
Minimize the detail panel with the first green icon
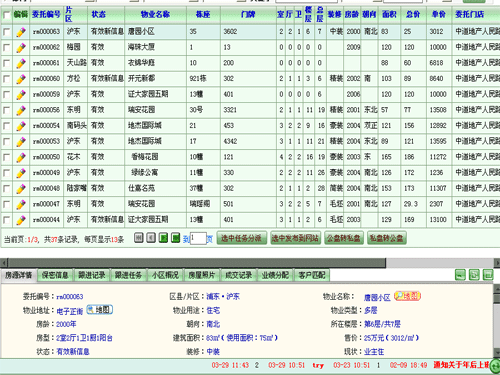click(460, 275)
